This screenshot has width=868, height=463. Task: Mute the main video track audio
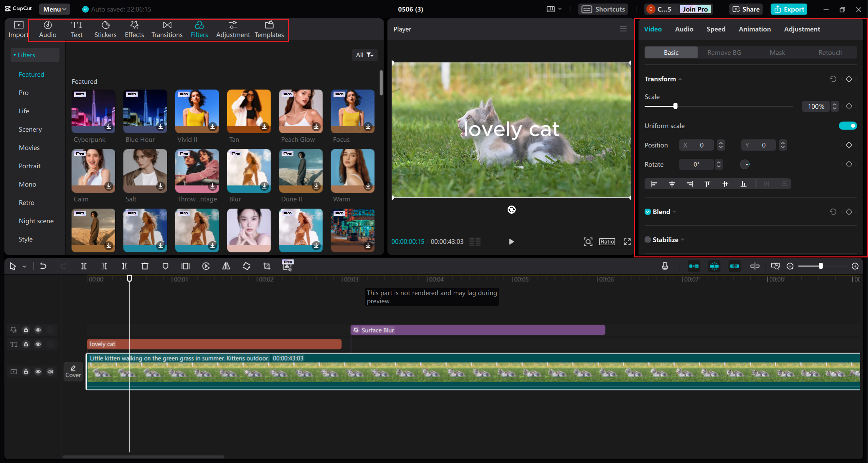(x=50, y=372)
